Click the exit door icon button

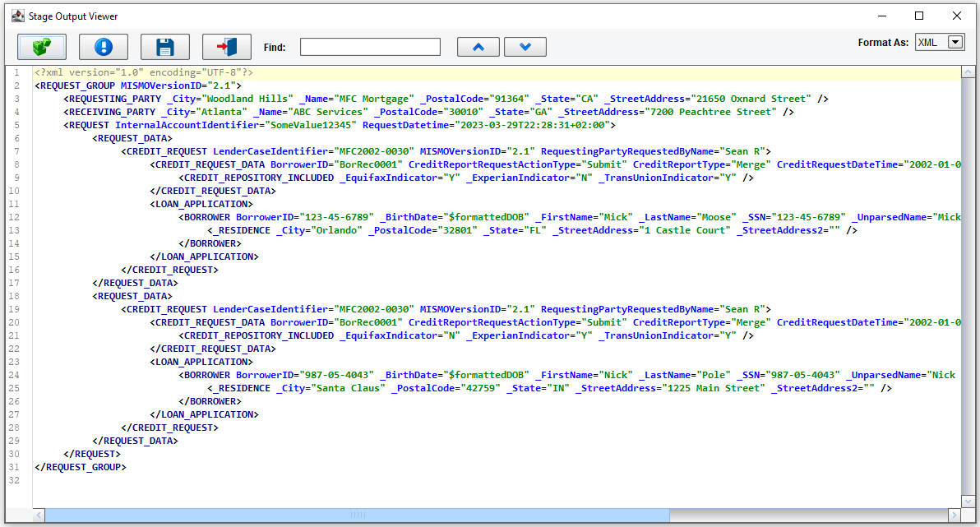[x=227, y=47]
